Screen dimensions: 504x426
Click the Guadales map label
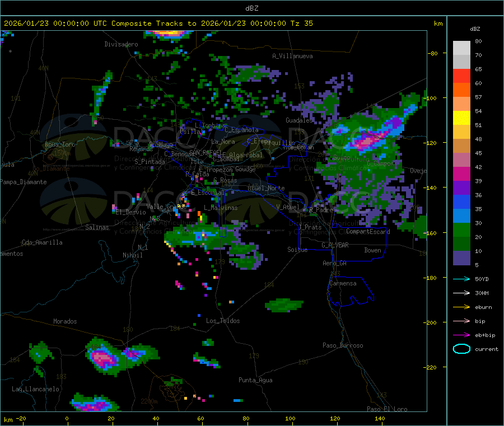[299, 120]
